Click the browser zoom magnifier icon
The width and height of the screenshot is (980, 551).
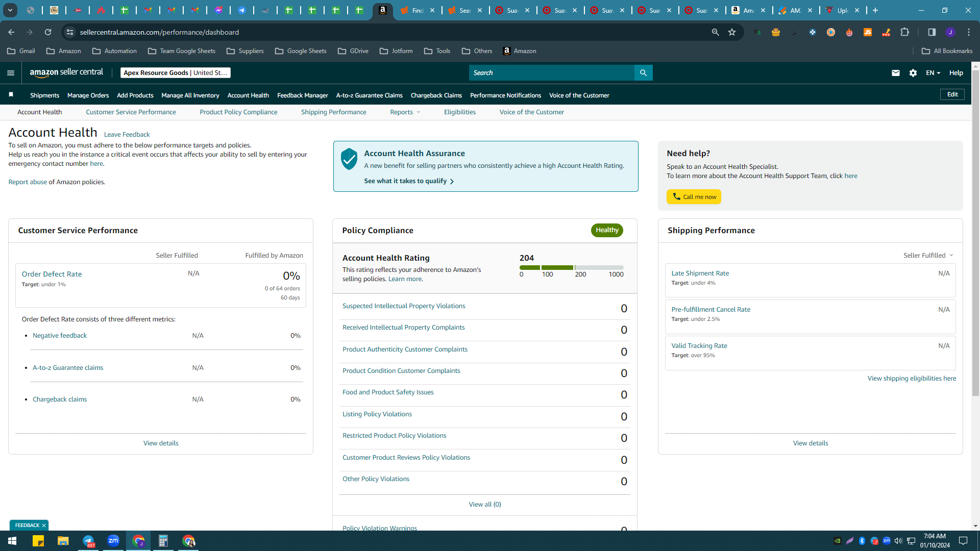tap(715, 32)
